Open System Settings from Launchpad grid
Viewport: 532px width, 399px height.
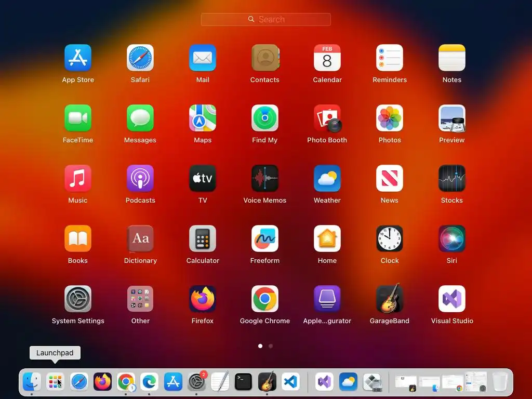pyautogui.click(x=78, y=299)
